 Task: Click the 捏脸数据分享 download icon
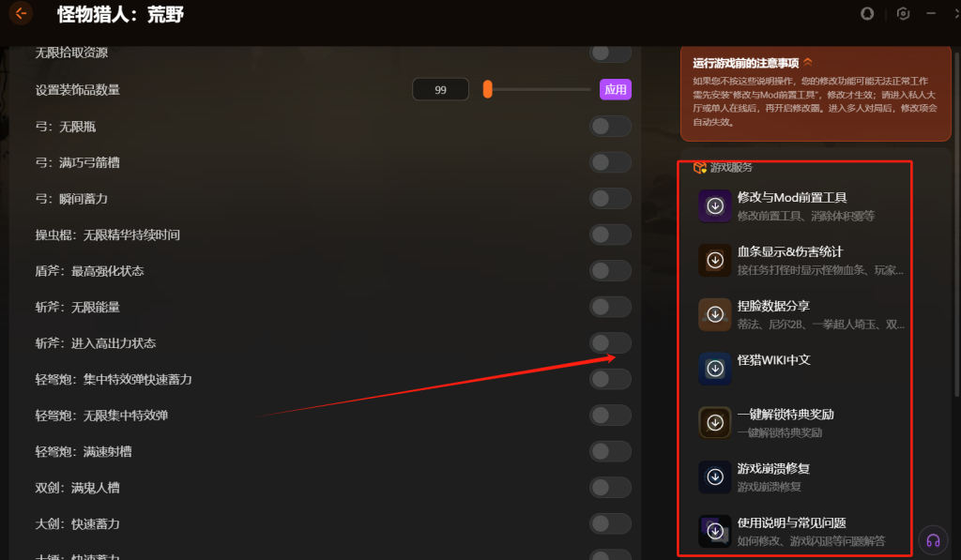[714, 314]
